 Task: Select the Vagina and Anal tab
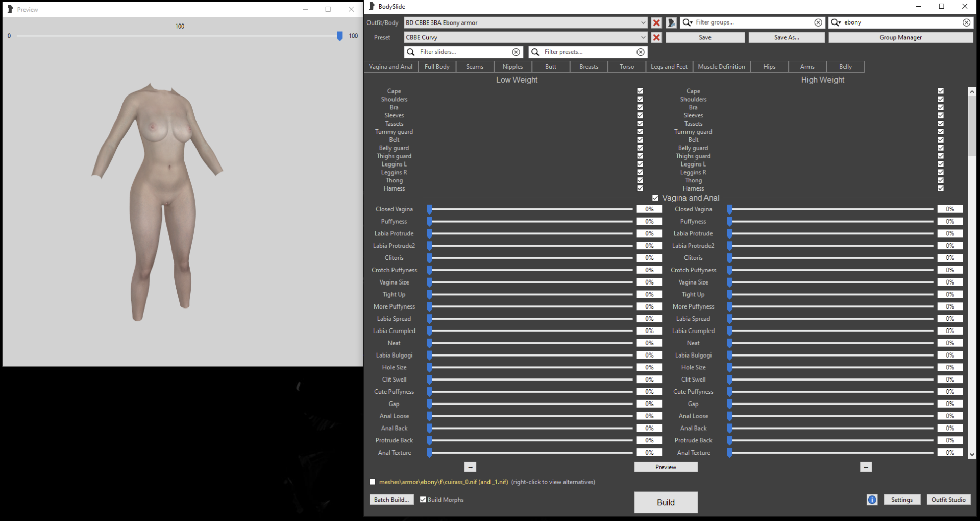coord(390,67)
